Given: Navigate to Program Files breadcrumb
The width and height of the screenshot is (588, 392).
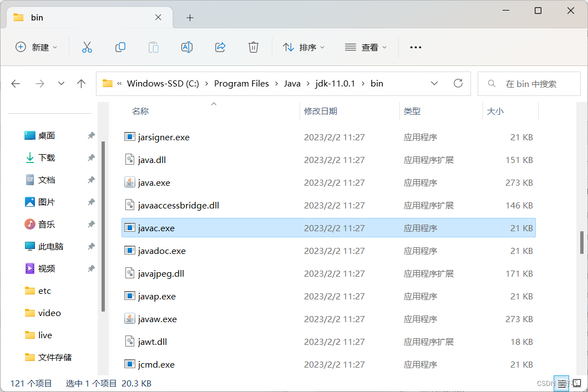Looking at the screenshot, I should coord(241,84).
